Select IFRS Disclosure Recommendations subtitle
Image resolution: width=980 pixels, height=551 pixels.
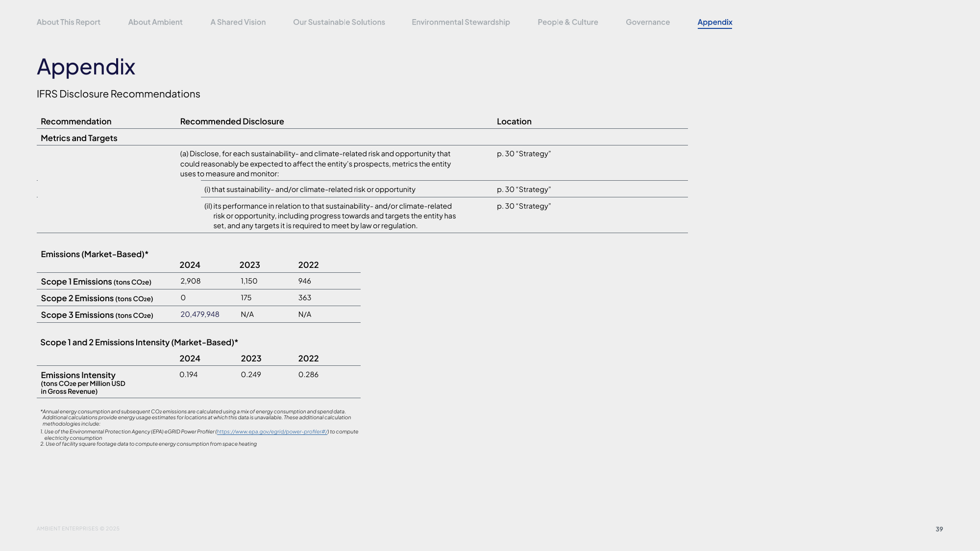click(x=119, y=94)
